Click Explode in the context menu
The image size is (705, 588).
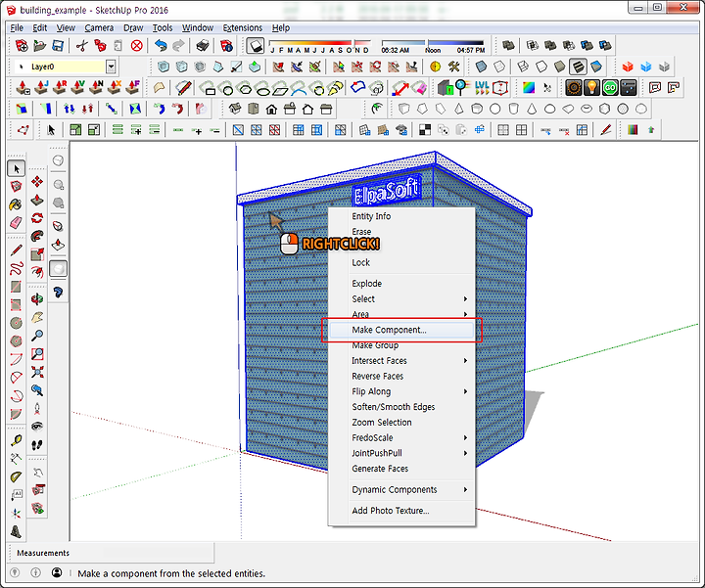[402, 284]
